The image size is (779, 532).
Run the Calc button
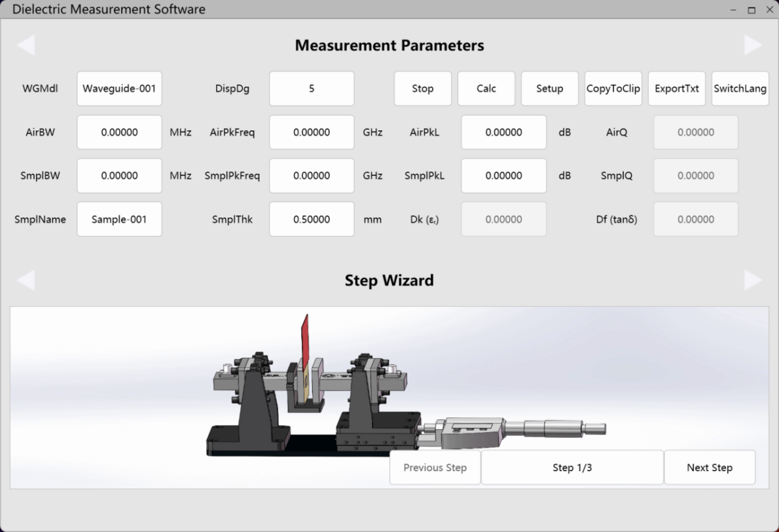click(x=486, y=88)
